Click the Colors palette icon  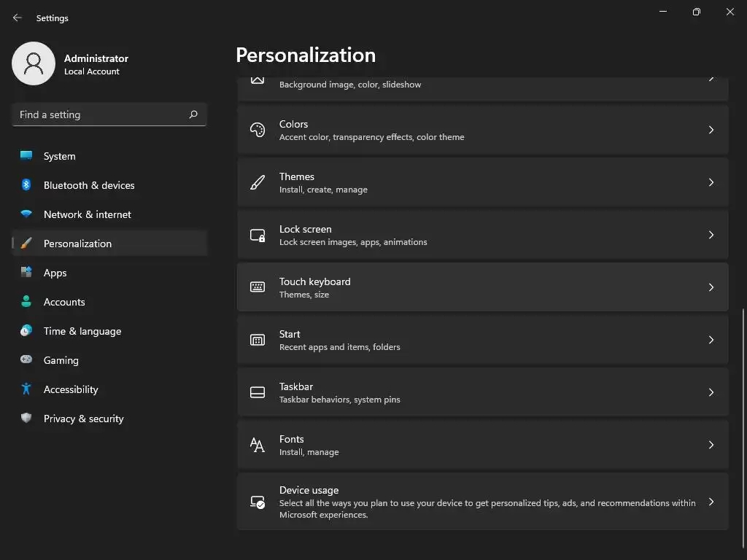tap(258, 130)
